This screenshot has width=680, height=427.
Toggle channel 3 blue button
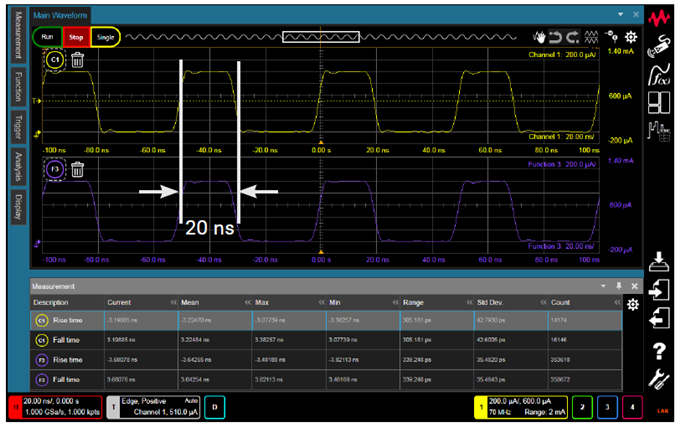(x=608, y=407)
